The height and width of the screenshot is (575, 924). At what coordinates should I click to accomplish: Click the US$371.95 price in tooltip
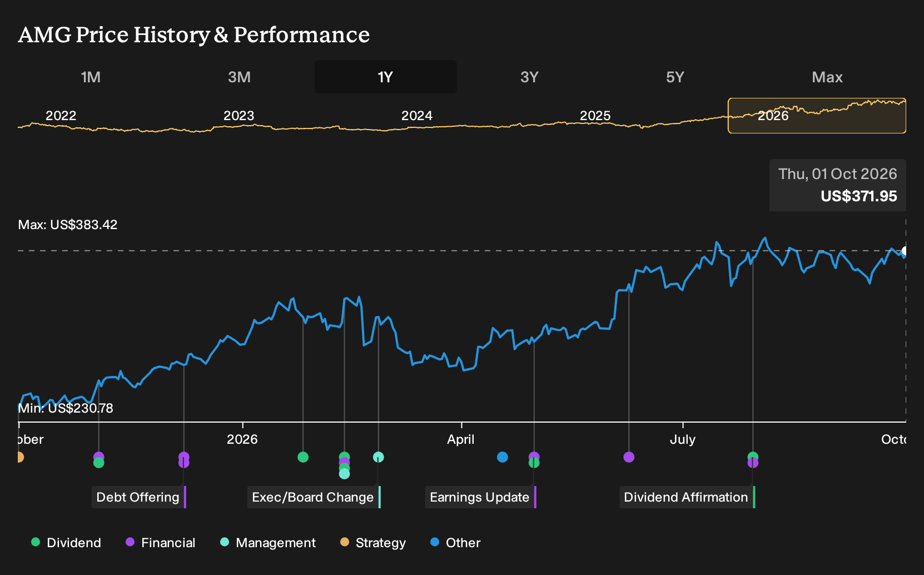pos(859,196)
